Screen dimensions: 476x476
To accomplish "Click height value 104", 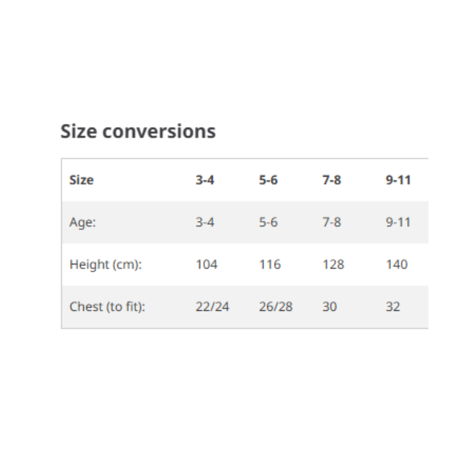I will click(x=206, y=264).
